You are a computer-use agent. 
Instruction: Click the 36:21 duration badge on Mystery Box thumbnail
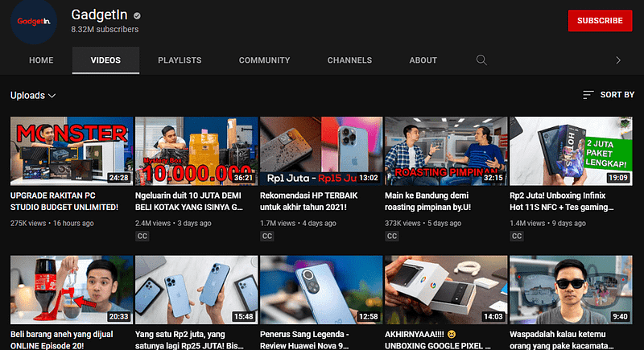(243, 178)
